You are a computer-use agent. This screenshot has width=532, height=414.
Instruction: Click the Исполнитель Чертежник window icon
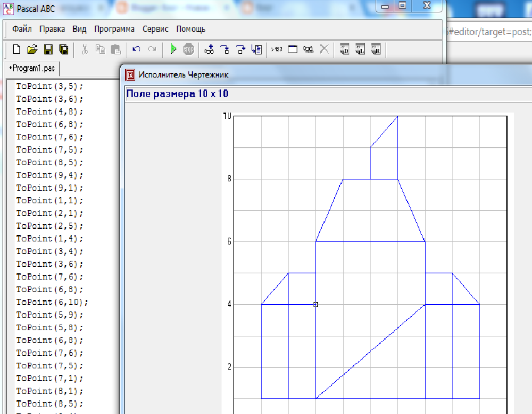click(130, 74)
